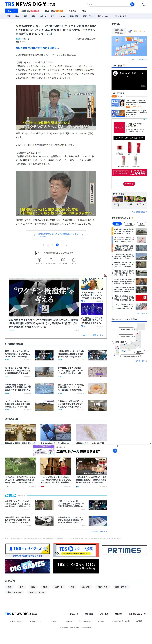The height and width of the screenshot is (644, 152).
Task: Click プライバシーポリシー footer link
Action: 35,621
